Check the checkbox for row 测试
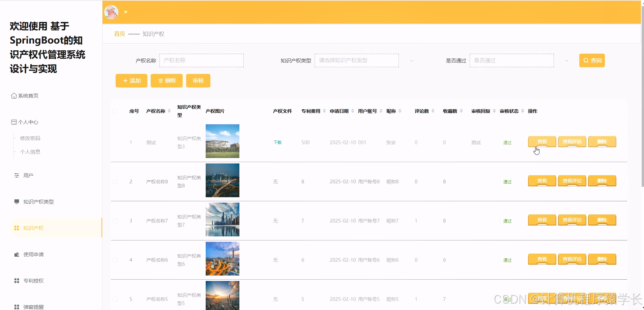 [115, 142]
